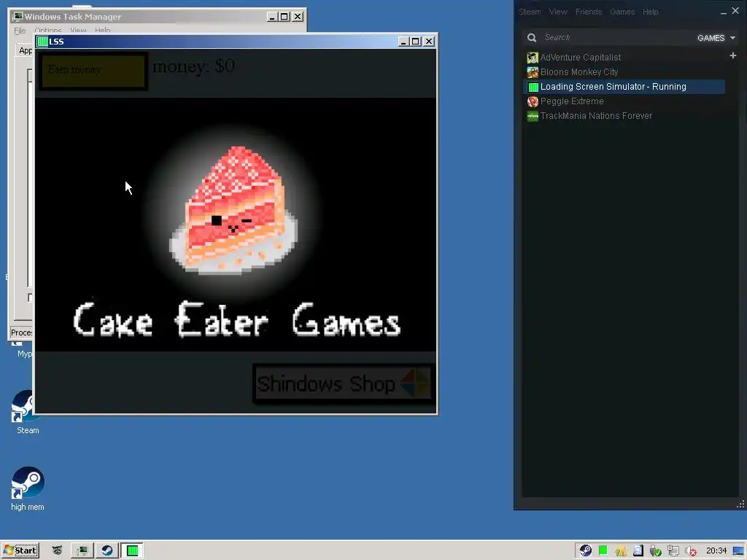747x560 pixels.
Task: Select TrackMania Nations Forever in list
Action: tap(596, 116)
